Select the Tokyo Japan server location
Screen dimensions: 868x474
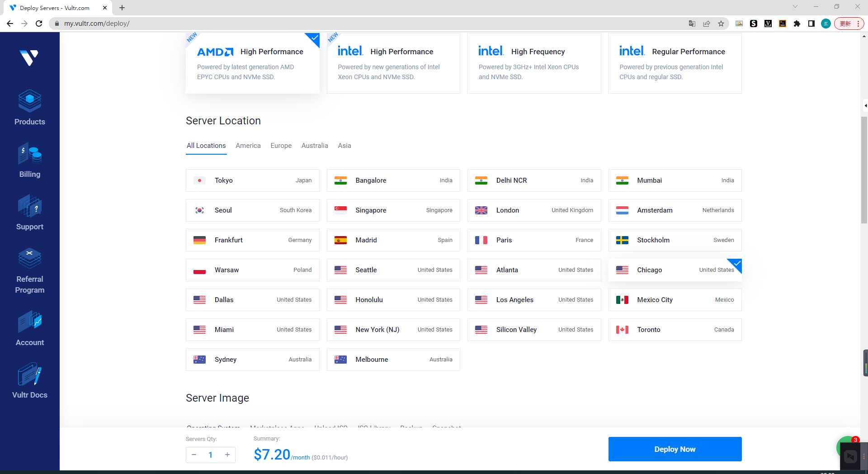point(252,180)
